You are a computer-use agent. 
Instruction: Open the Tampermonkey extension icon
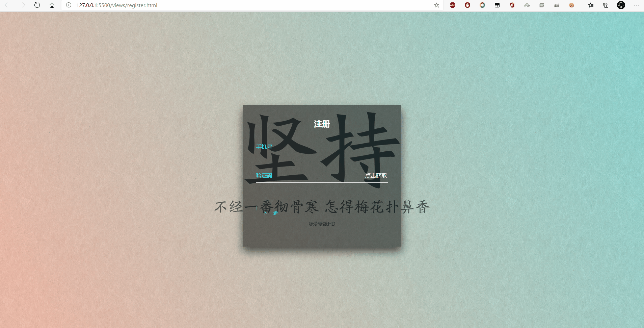coord(497,5)
